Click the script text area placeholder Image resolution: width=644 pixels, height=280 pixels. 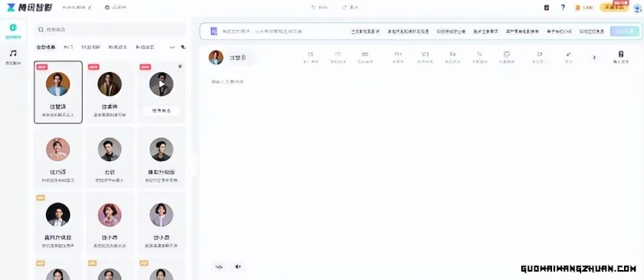coord(228,81)
